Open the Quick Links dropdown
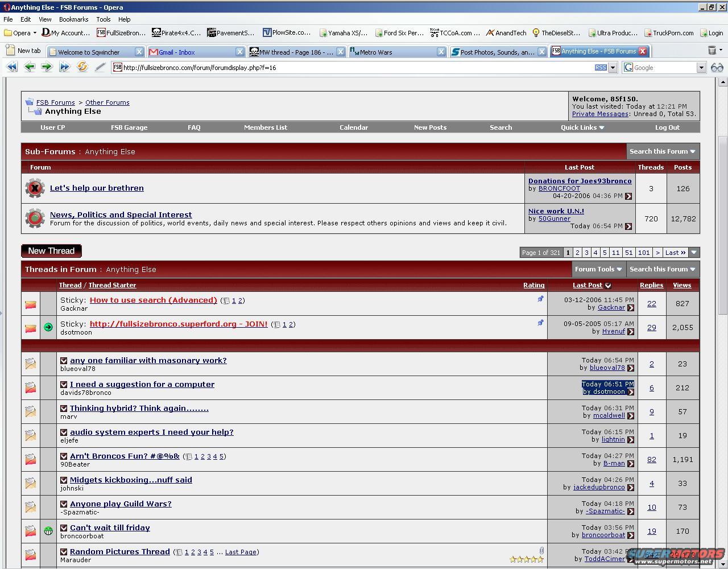Image resolution: width=728 pixels, height=569 pixels. (582, 127)
